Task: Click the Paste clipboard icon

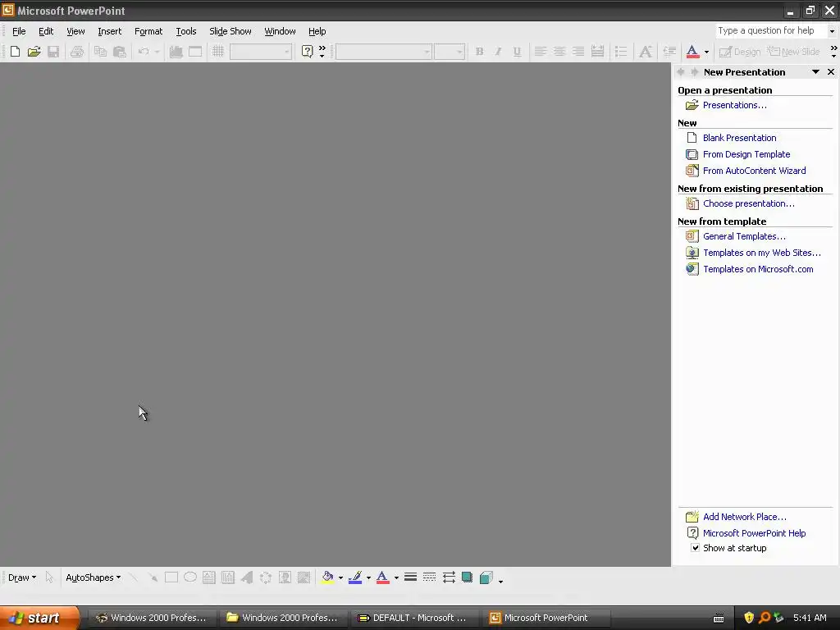Action: pos(120,52)
